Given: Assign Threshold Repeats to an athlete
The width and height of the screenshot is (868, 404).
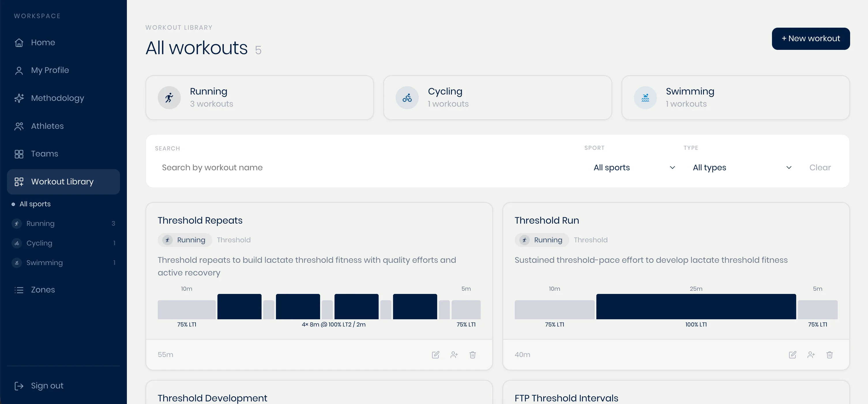Looking at the screenshot, I should [x=454, y=355].
